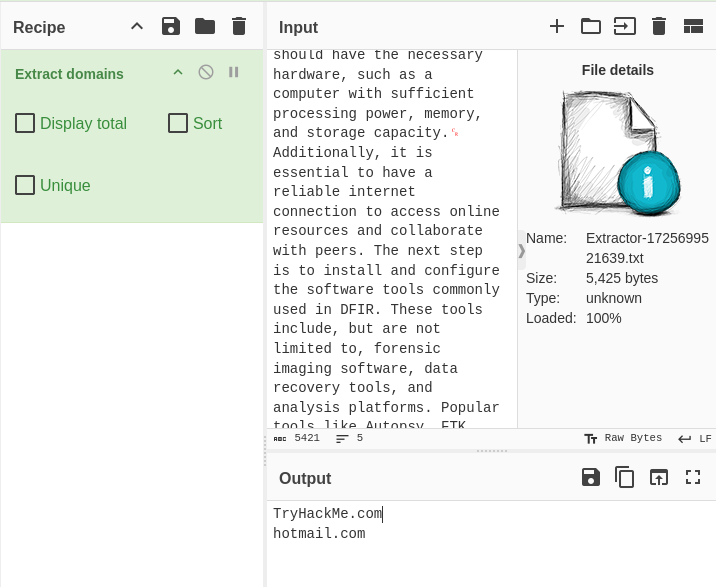Enable the Sort checkbox

click(178, 123)
